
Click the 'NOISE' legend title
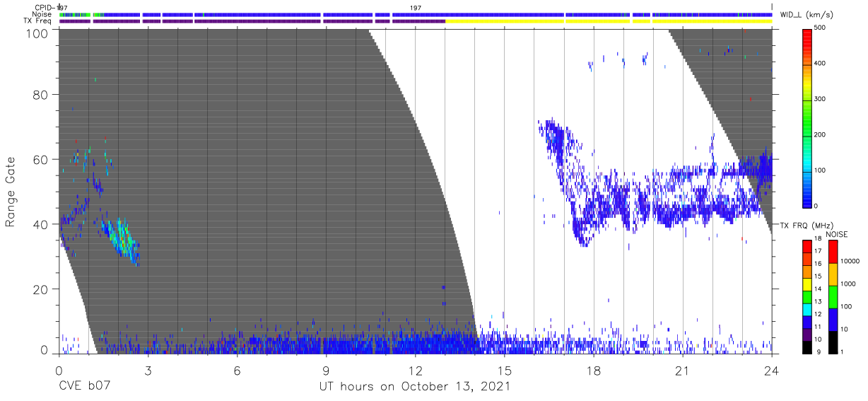pos(836,235)
